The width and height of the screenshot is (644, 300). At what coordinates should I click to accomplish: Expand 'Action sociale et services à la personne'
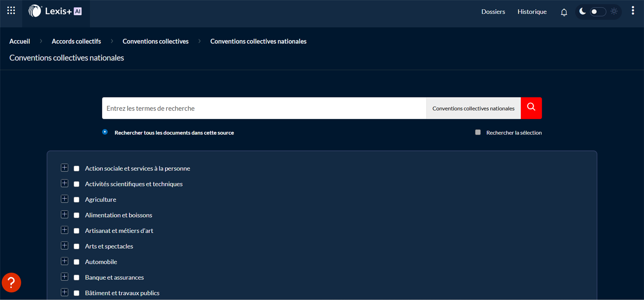[x=64, y=168]
